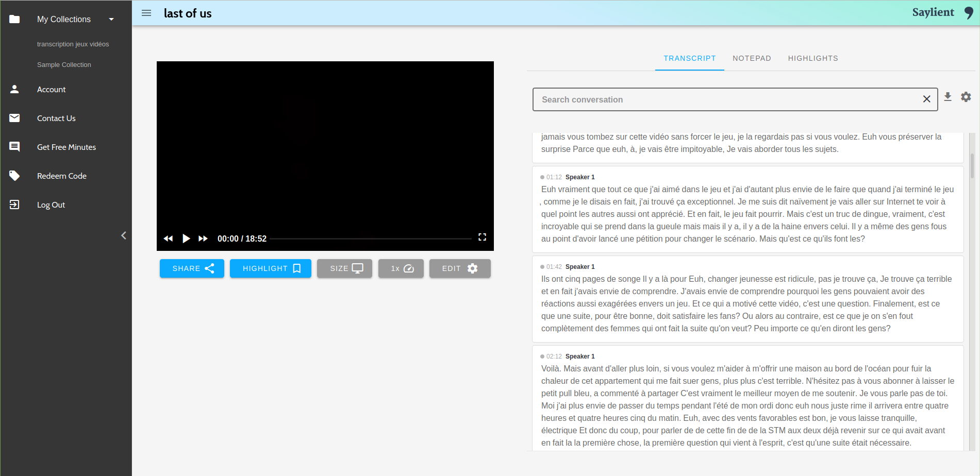Jump to timestamp 02:12
Image resolution: width=980 pixels, height=476 pixels.
click(x=554, y=356)
